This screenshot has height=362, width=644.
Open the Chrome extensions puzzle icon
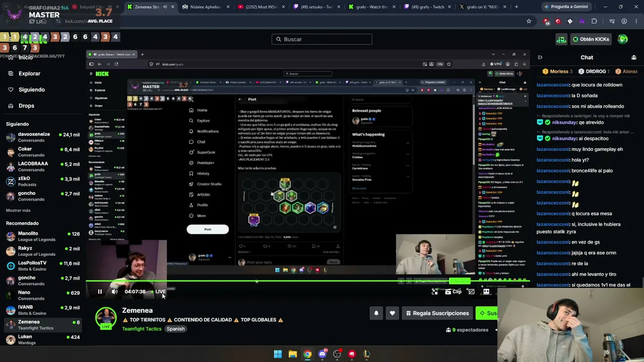[x=594, y=21]
